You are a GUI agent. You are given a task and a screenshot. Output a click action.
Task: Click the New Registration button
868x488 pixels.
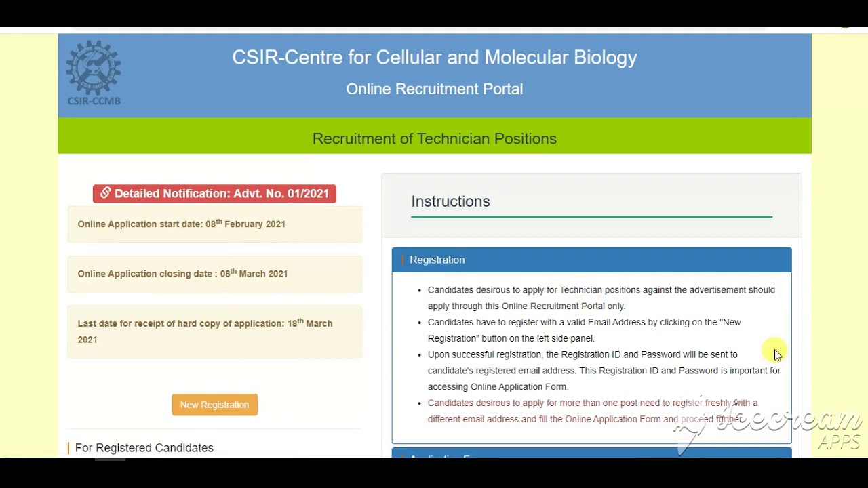coord(214,405)
